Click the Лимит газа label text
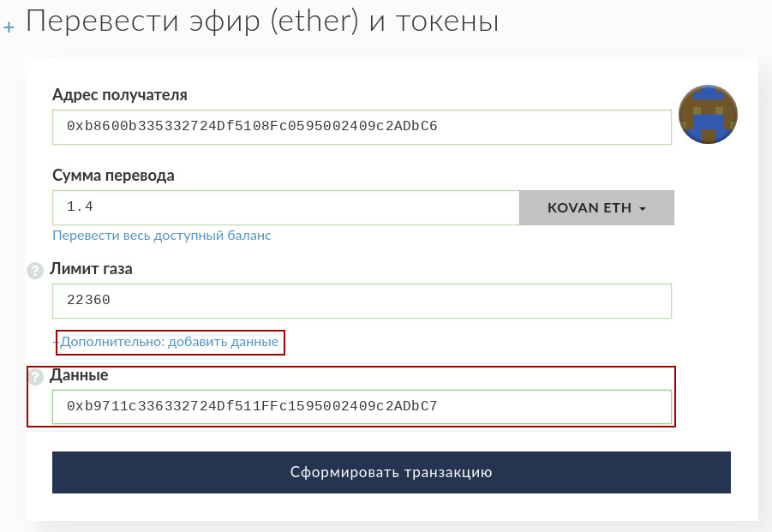The height and width of the screenshot is (532, 772). coord(93,269)
